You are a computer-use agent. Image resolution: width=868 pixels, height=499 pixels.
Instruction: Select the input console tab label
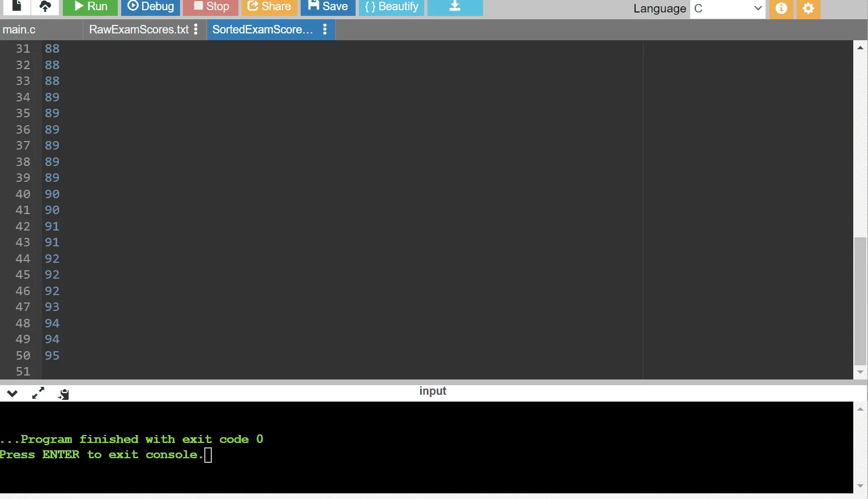click(x=433, y=391)
